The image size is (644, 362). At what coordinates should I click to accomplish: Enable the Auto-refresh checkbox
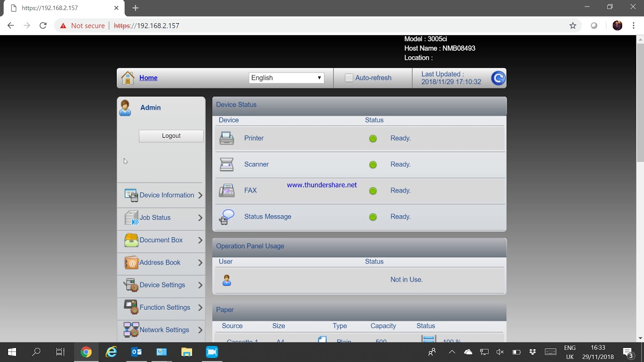tap(349, 78)
